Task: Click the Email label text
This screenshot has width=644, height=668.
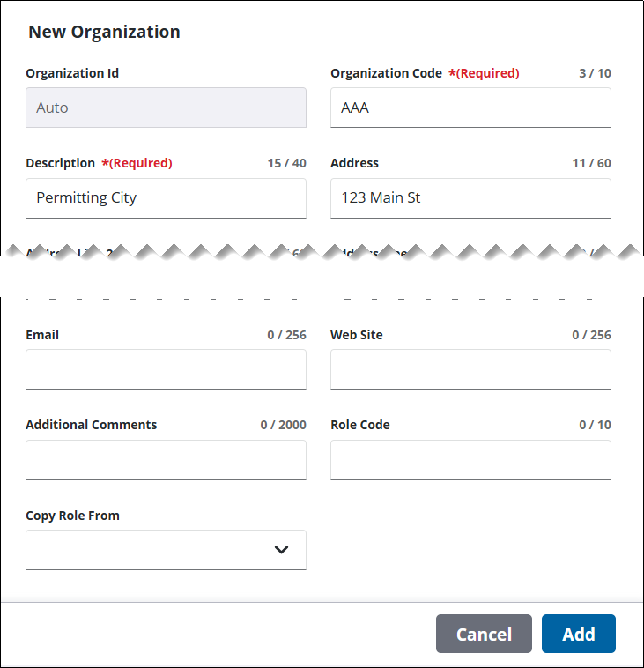Action: [42, 335]
